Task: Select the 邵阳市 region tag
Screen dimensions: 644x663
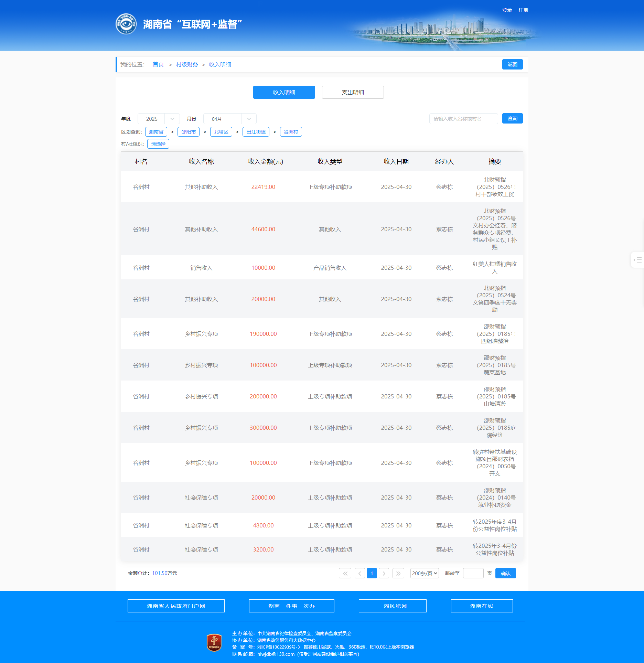Action: [189, 132]
